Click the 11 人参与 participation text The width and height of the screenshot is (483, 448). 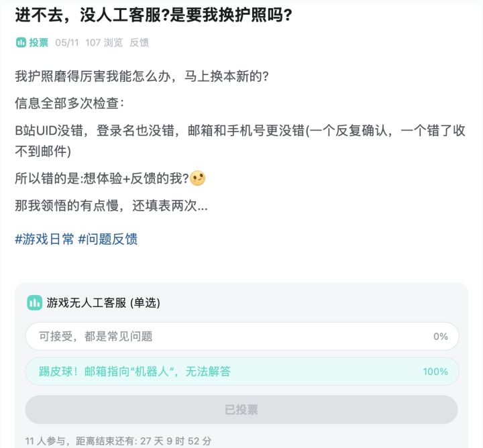point(45,441)
